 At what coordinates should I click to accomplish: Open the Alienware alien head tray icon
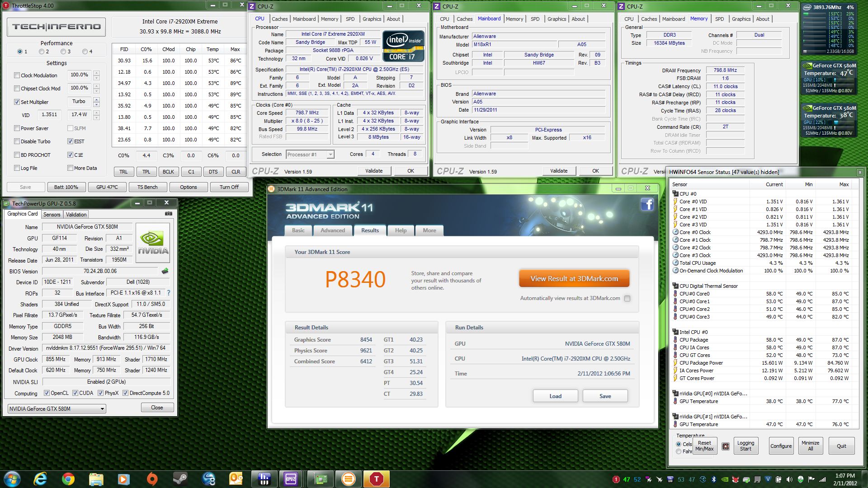[x=801, y=479]
